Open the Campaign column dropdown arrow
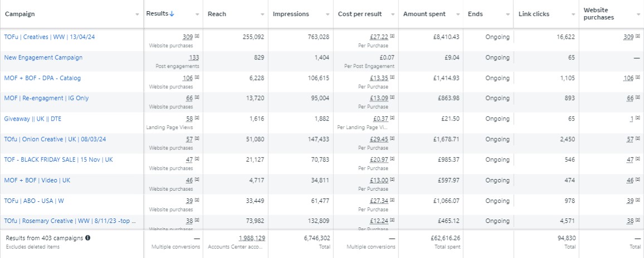The height and width of the screenshot is (258, 644). pyautogui.click(x=137, y=14)
